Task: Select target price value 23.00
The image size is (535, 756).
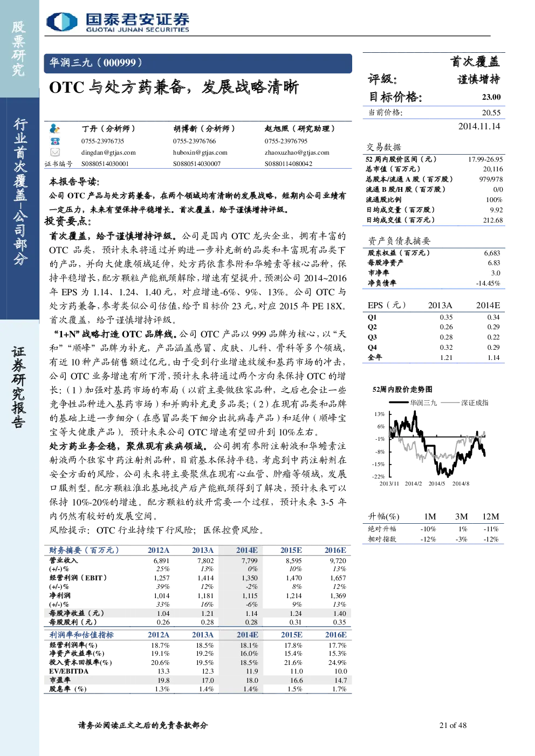Action: point(491,97)
